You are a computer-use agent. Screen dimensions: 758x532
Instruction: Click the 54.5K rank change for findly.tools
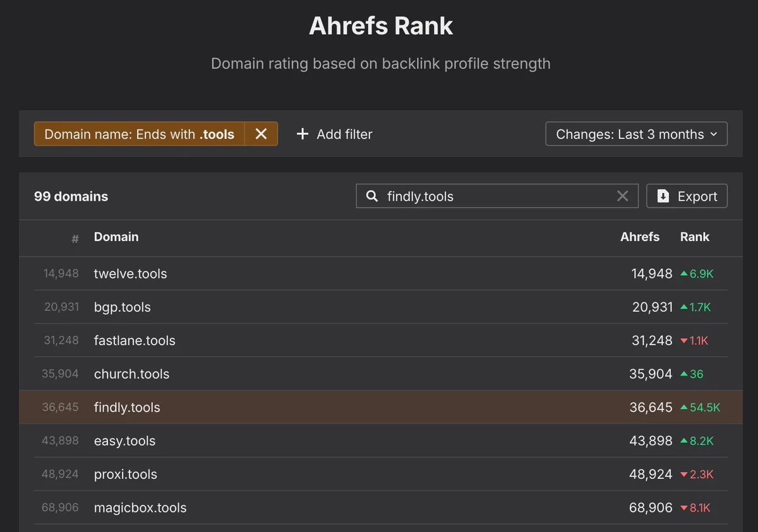tap(700, 408)
